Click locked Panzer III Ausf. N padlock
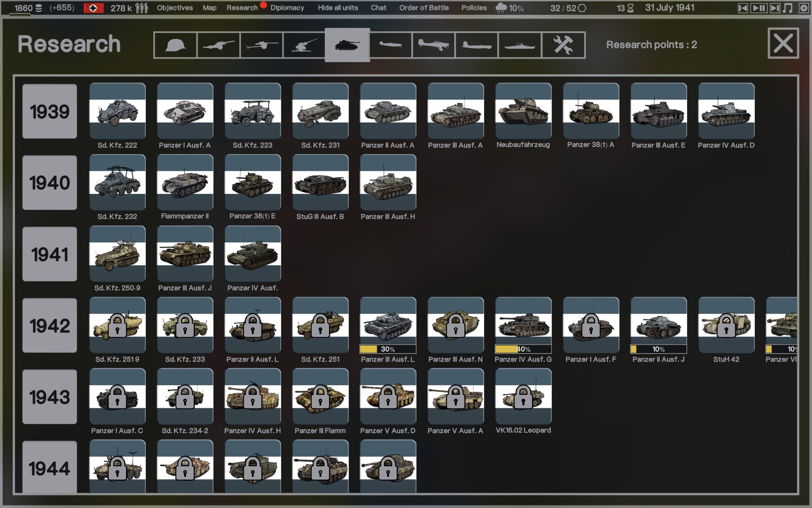The width and height of the screenshot is (812, 508). pos(456,325)
